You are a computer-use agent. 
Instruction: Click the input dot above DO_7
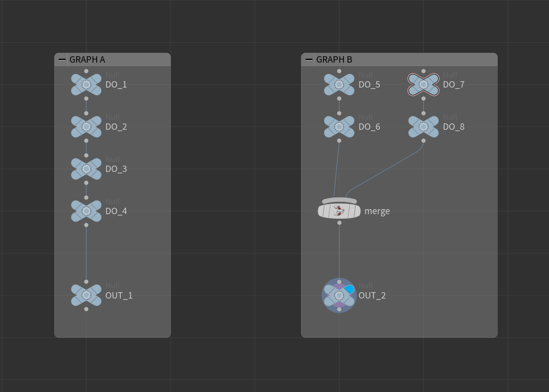pyautogui.click(x=423, y=71)
